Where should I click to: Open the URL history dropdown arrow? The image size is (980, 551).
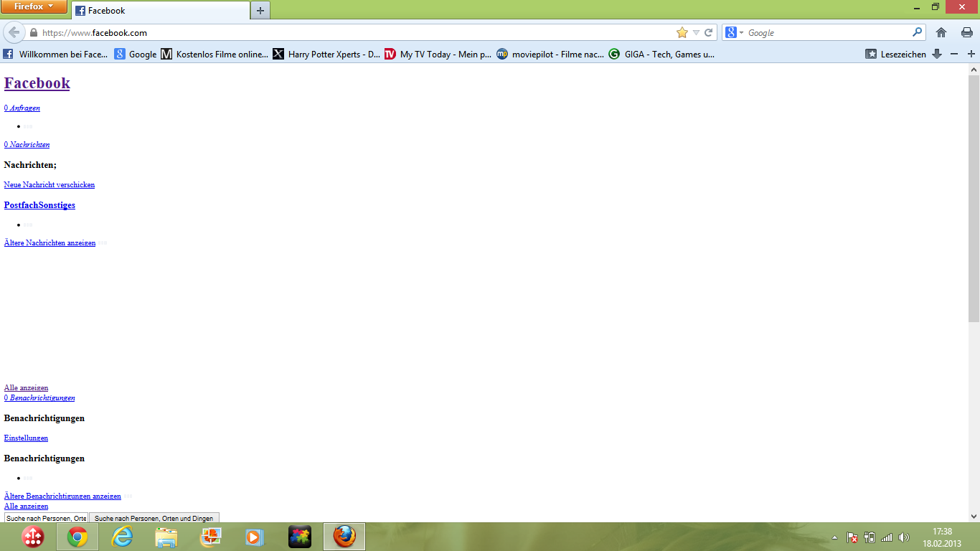696,32
